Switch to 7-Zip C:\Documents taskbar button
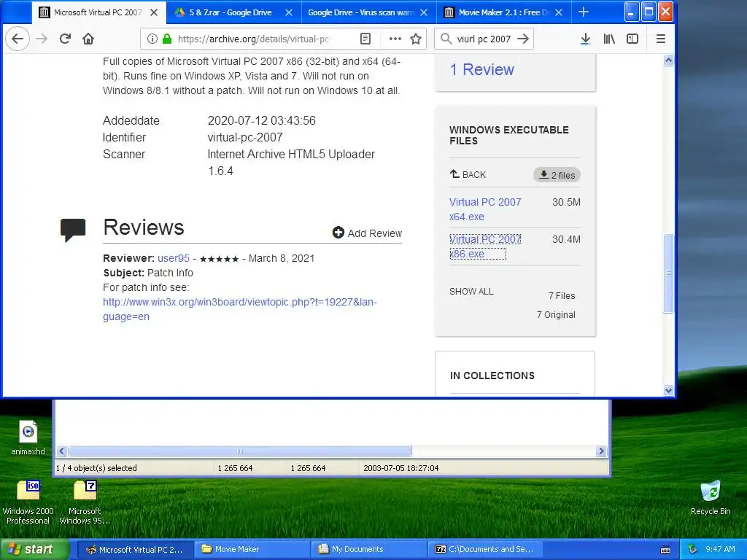This screenshot has height=560, width=747. (485, 549)
